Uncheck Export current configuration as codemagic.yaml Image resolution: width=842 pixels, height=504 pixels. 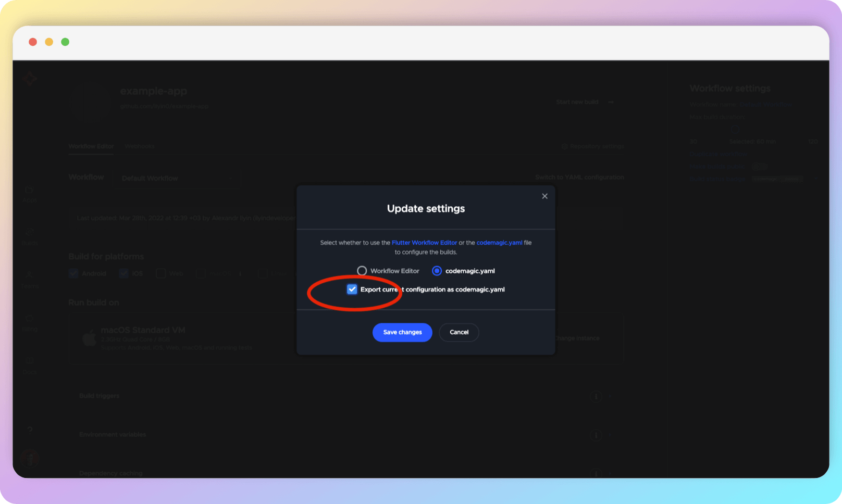pos(352,289)
